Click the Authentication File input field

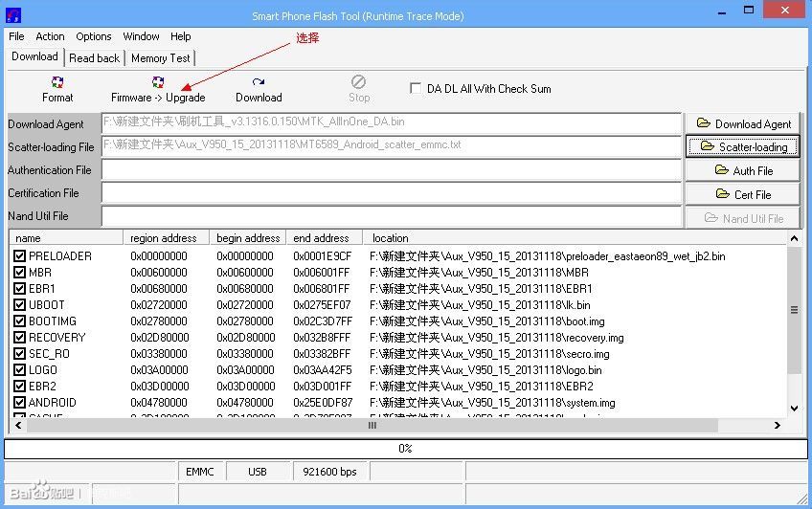[391, 170]
